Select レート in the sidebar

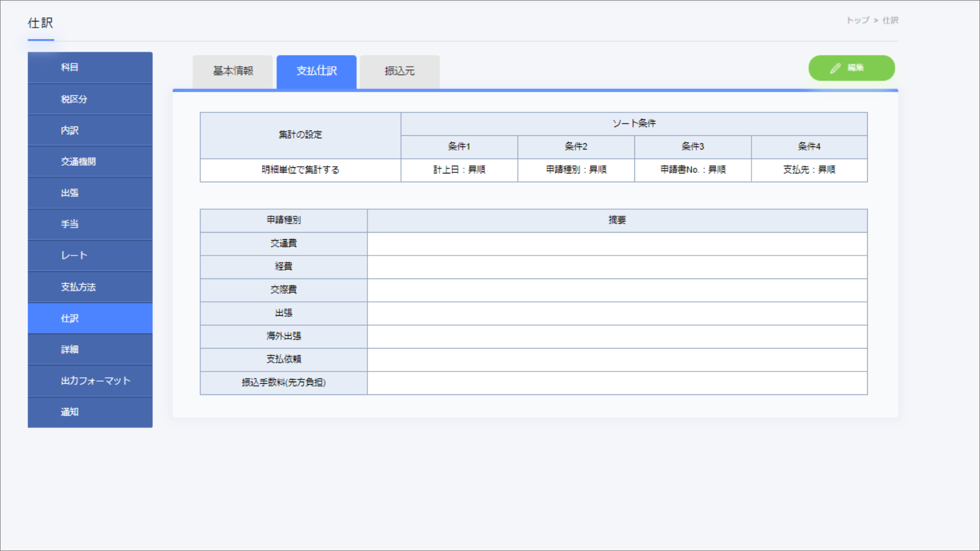pyautogui.click(x=90, y=256)
